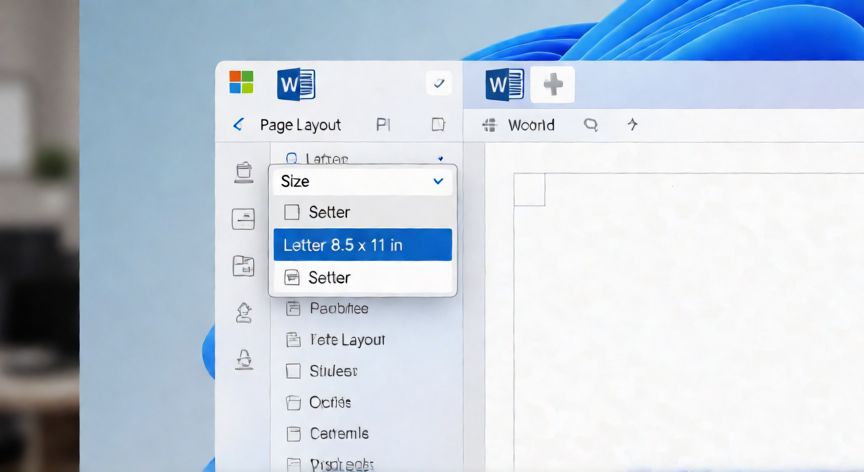Click the Ocfids icon
This screenshot has height=472, width=864.
[x=293, y=403]
